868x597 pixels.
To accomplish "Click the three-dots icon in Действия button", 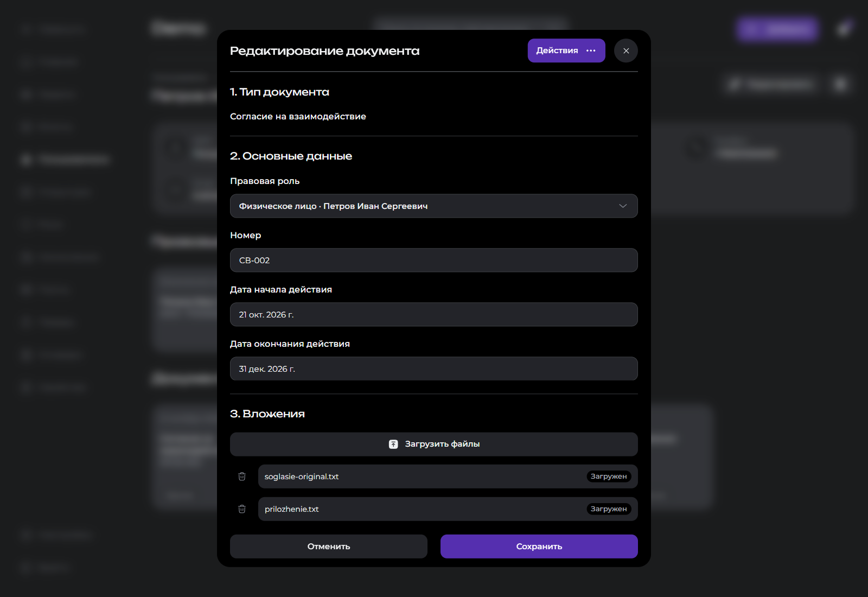I will tap(591, 50).
